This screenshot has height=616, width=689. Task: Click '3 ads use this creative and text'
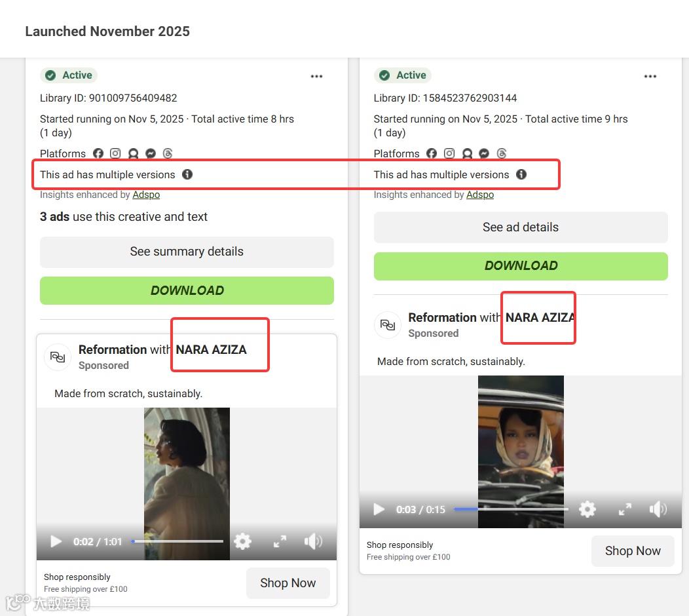pos(124,217)
